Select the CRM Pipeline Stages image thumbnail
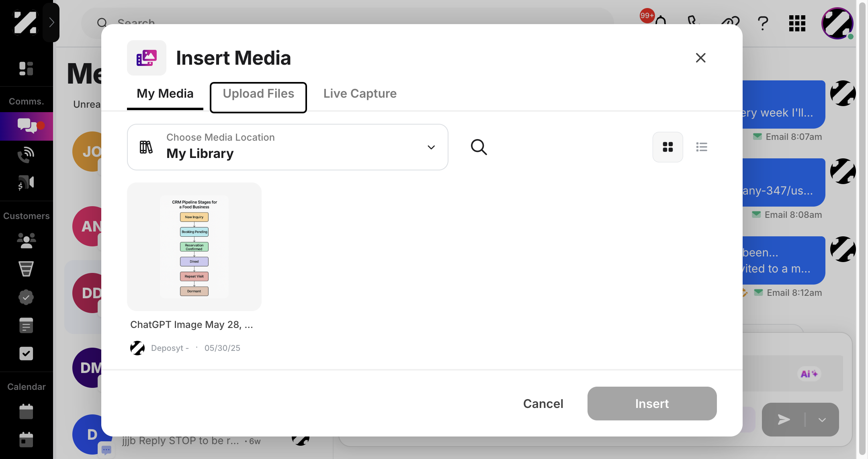 [x=194, y=247]
